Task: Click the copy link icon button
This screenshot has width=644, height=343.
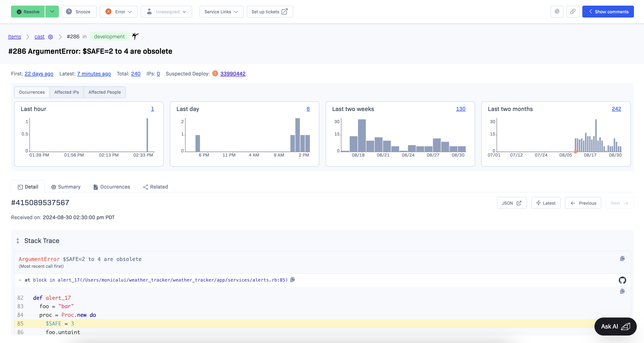Action: [573, 11]
